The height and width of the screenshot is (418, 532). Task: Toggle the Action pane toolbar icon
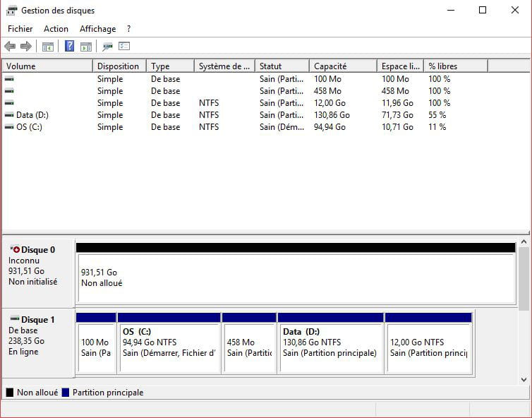(x=85, y=47)
